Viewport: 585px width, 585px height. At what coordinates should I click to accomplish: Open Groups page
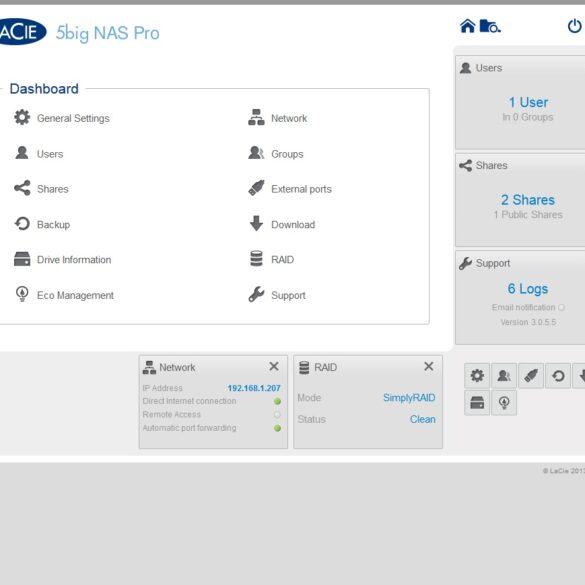click(287, 154)
